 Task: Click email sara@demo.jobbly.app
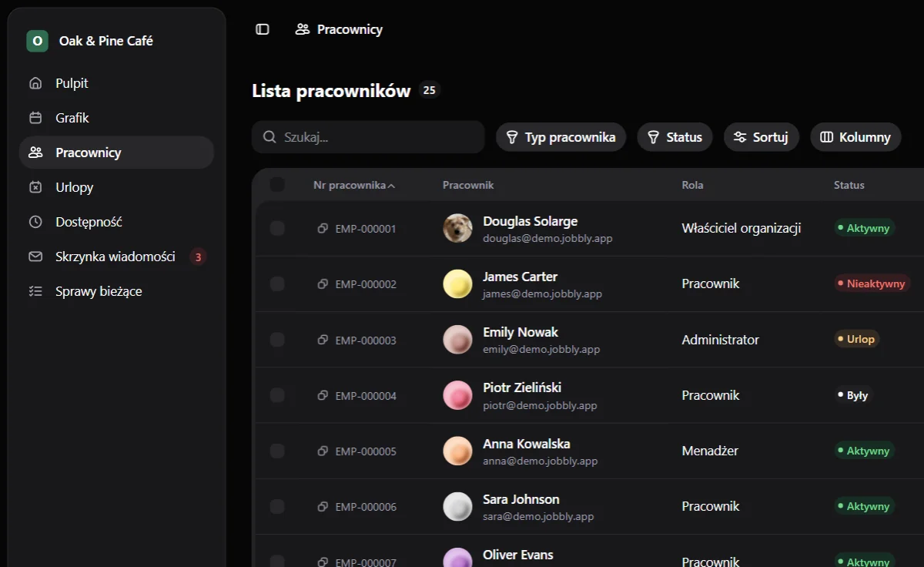(538, 516)
